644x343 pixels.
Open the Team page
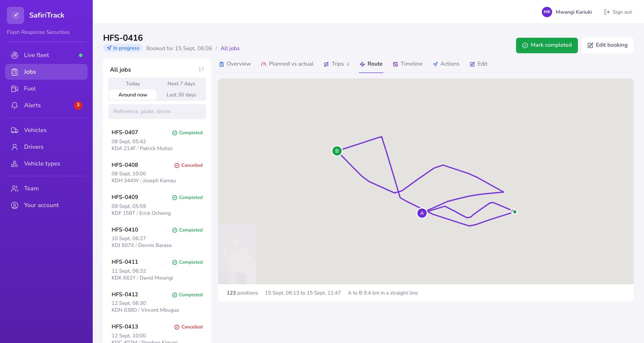coord(46,189)
